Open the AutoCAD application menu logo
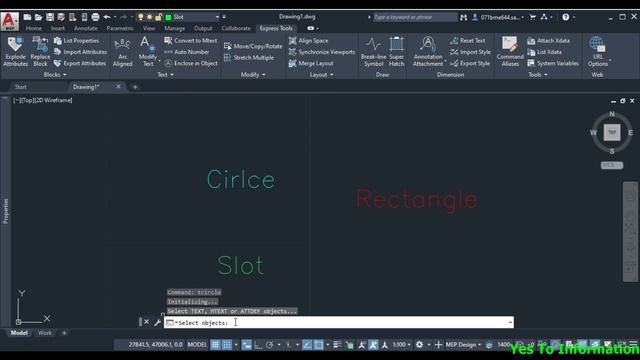640x360 pixels. pos(9,21)
